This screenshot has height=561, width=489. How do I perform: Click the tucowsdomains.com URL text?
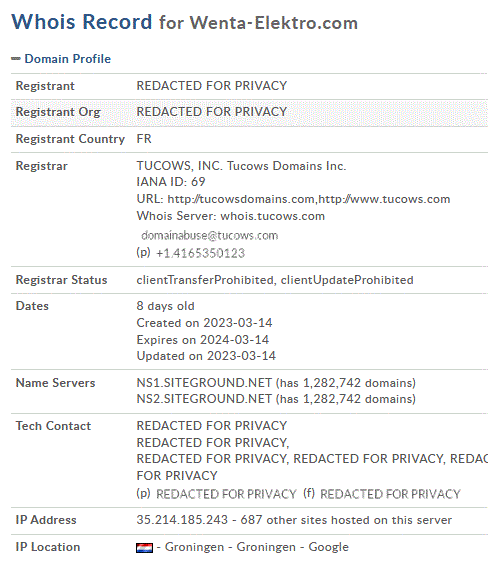[x=241, y=199]
